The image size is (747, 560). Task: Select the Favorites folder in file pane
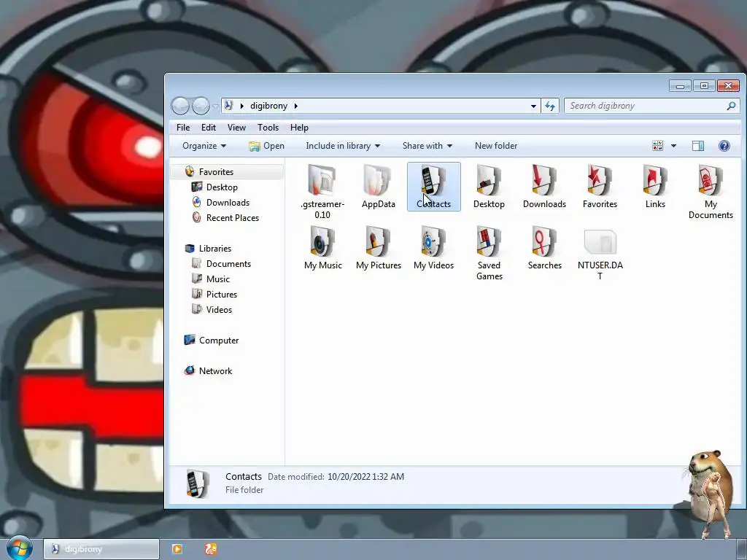(600, 181)
